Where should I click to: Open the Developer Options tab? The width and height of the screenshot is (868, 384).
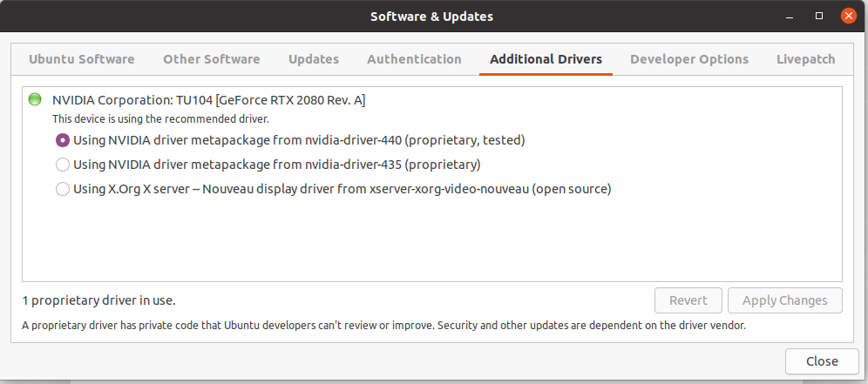(x=689, y=59)
